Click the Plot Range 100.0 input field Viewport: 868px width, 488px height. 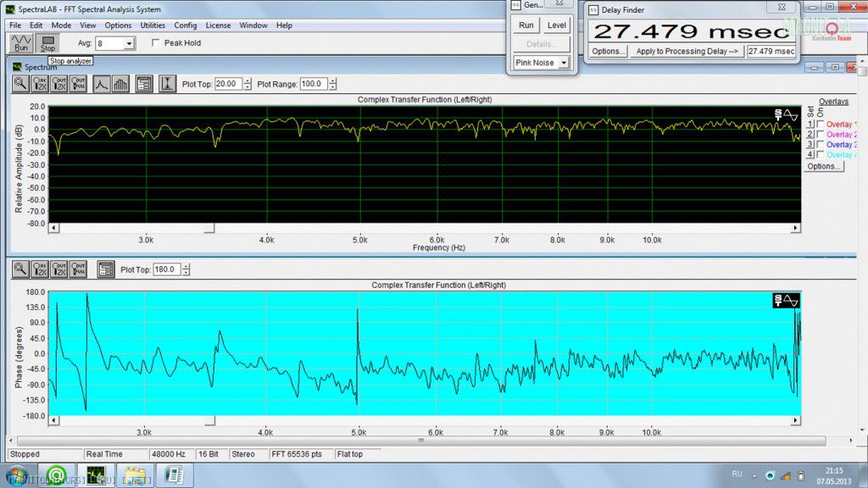coord(314,84)
